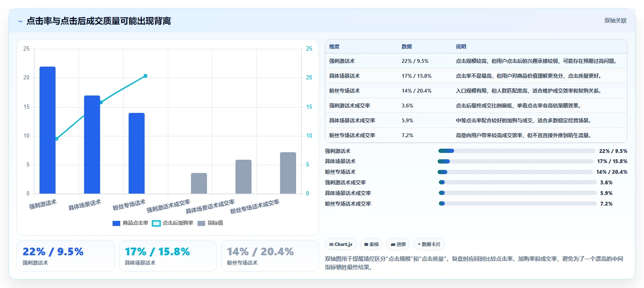Click the blue bar for 强刺激话术
Image resolution: width=644 pixels, height=288 pixels.
coord(48,130)
